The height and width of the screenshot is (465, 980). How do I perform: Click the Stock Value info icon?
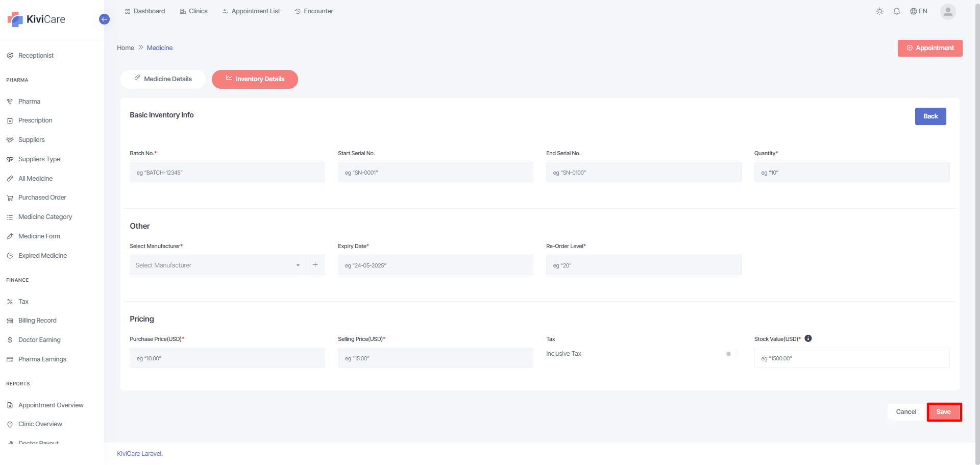[x=808, y=338]
